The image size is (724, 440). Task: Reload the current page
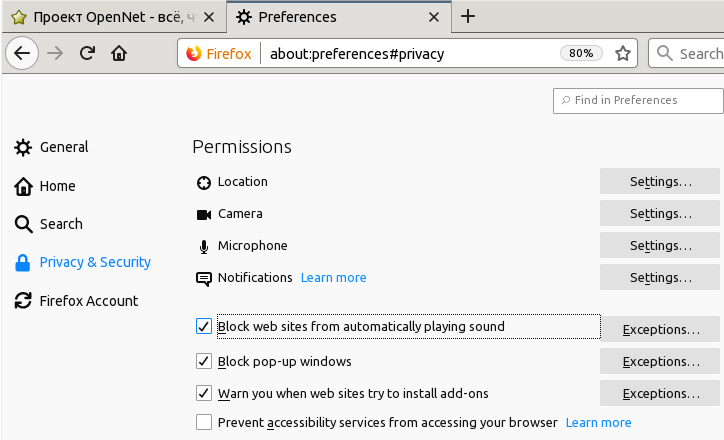87,54
